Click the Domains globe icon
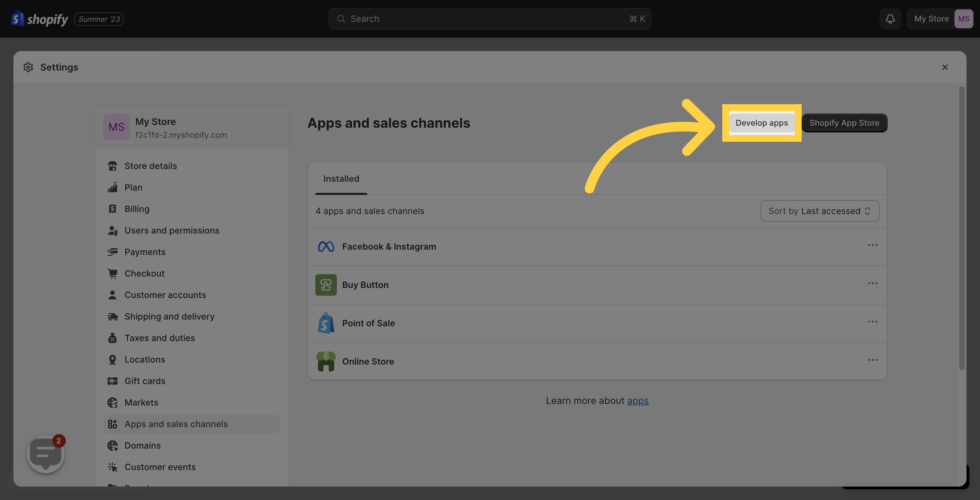980x500 pixels. [112, 445]
